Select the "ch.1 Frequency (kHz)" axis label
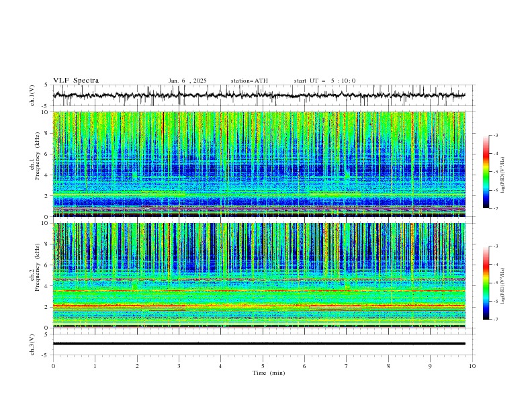The width and height of the screenshot is (532, 411). (x=35, y=154)
